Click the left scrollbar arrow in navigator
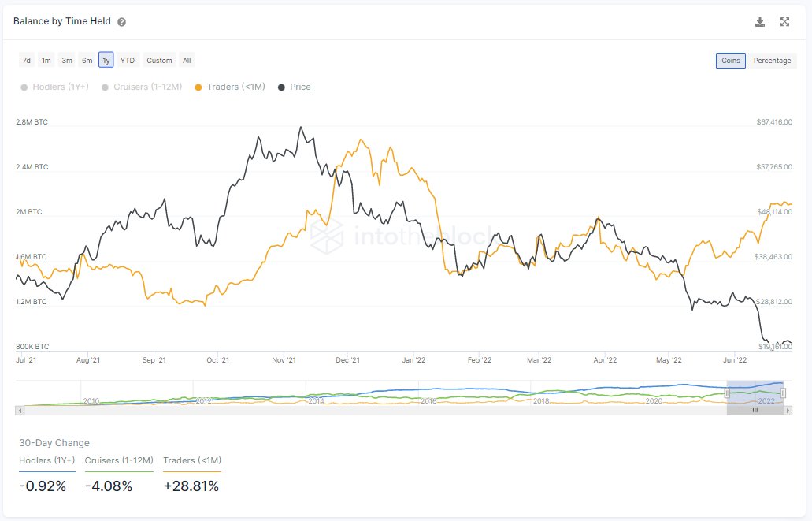The width and height of the screenshot is (812, 521). click(20, 411)
